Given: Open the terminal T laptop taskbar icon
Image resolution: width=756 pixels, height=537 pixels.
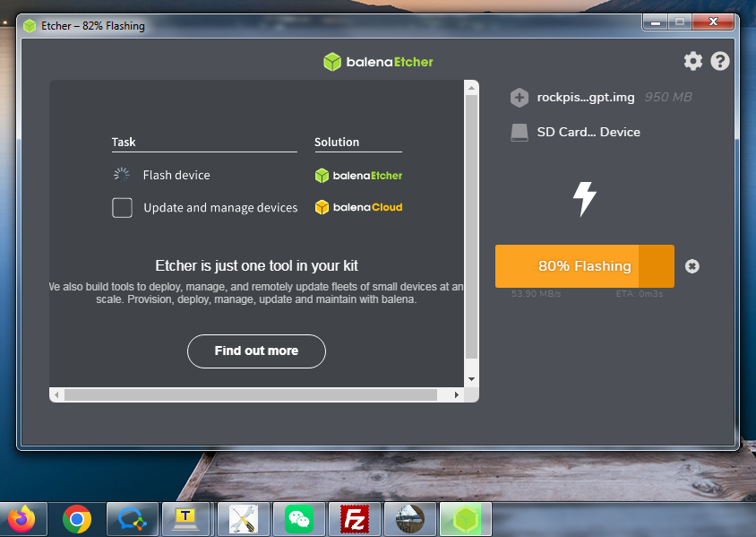Looking at the screenshot, I should tap(185, 519).
